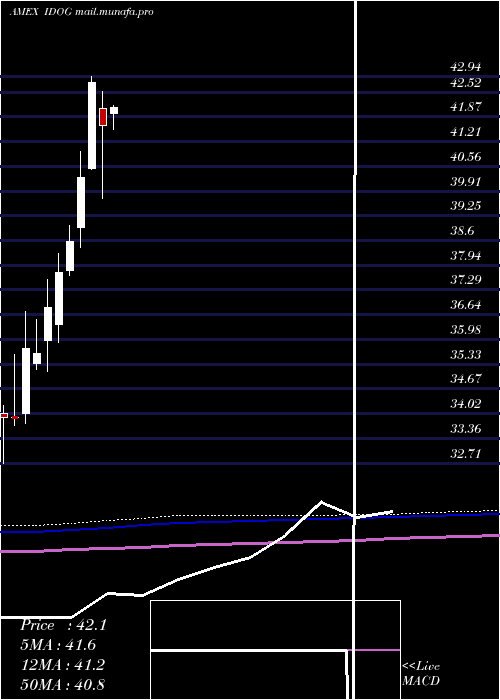
Task: Select the 41.21 price axis label
Action: tap(466, 132)
